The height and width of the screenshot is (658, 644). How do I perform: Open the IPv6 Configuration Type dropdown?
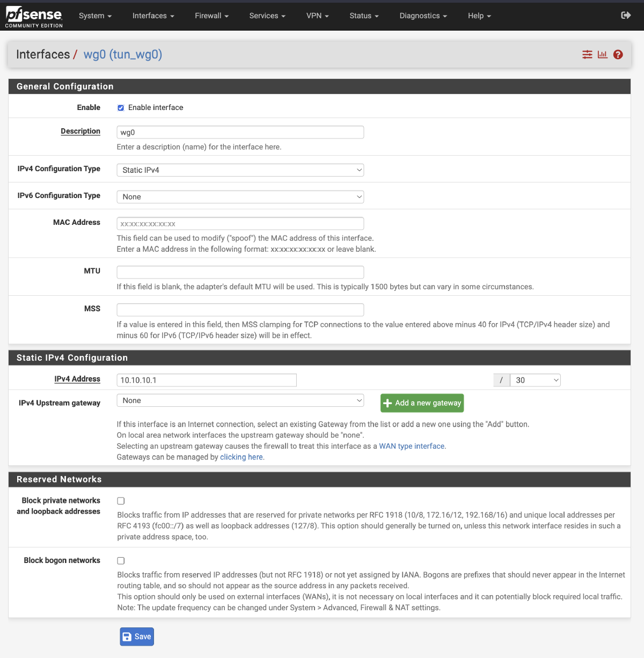[240, 196]
